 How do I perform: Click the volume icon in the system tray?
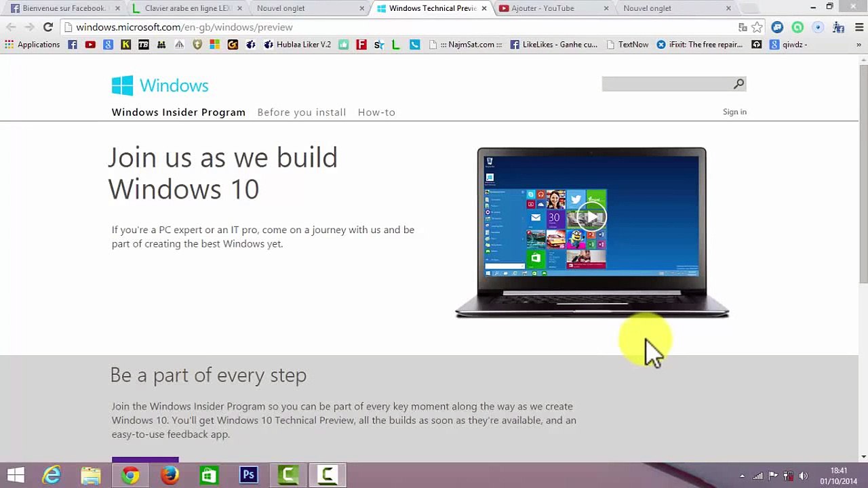pos(804,476)
